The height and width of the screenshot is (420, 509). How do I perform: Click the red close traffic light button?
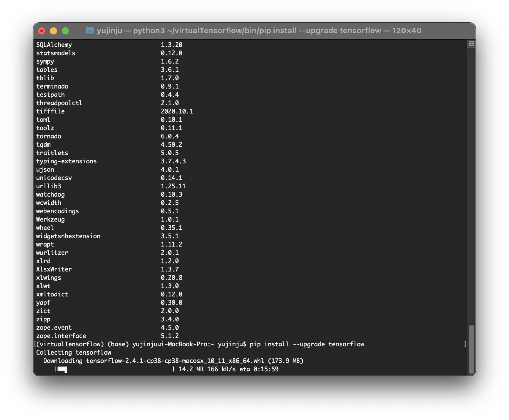(42, 30)
